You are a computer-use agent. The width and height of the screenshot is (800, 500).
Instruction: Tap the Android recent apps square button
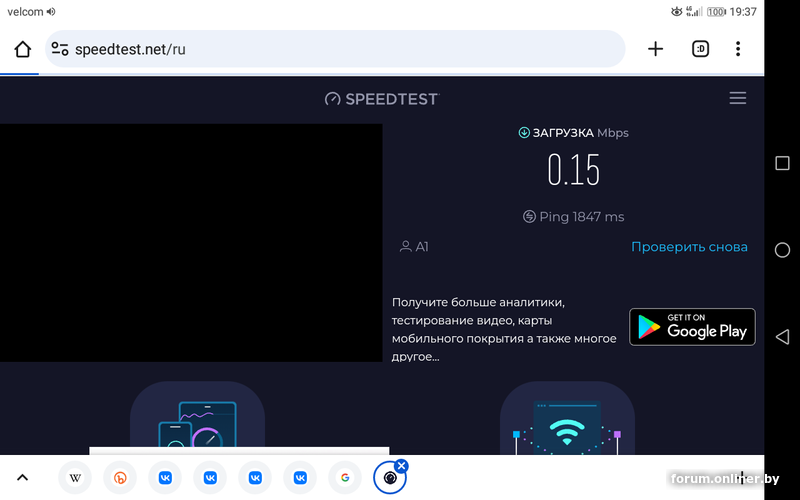pyautogui.click(x=782, y=163)
